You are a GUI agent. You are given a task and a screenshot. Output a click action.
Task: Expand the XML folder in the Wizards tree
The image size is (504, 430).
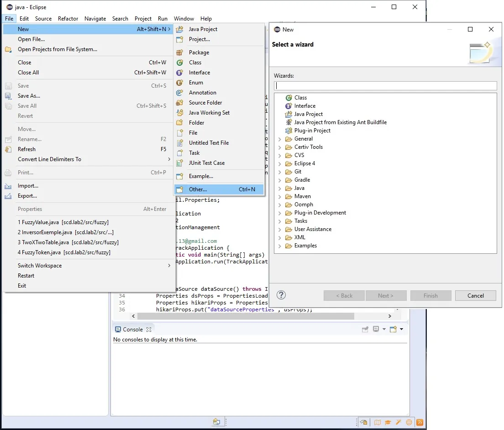[280, 238]
